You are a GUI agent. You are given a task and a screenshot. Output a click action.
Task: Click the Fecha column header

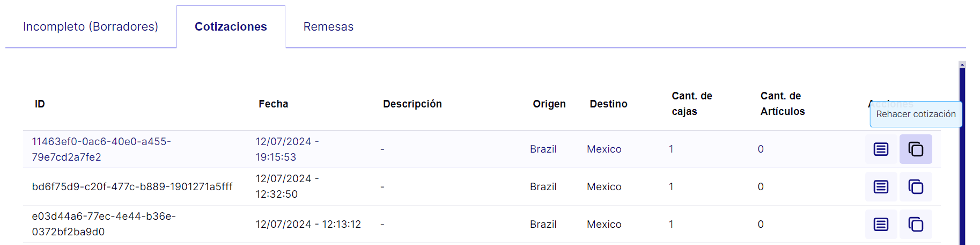tap(274, 104)
